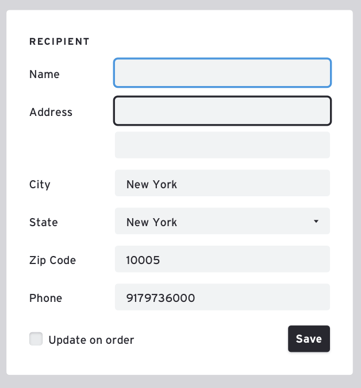Focus the empty Name input field
Viewport: 361px width, 388px height.
tap(222, 73)
